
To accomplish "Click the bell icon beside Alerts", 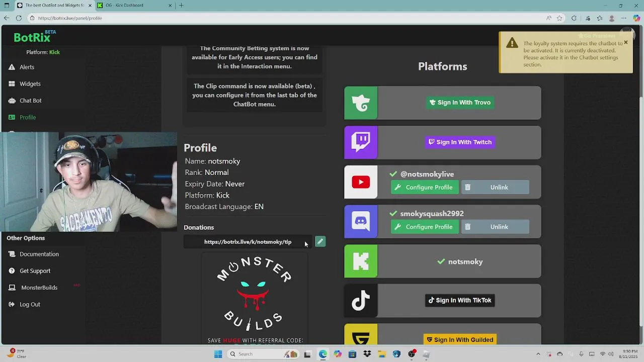I will [x=12, y=67].
